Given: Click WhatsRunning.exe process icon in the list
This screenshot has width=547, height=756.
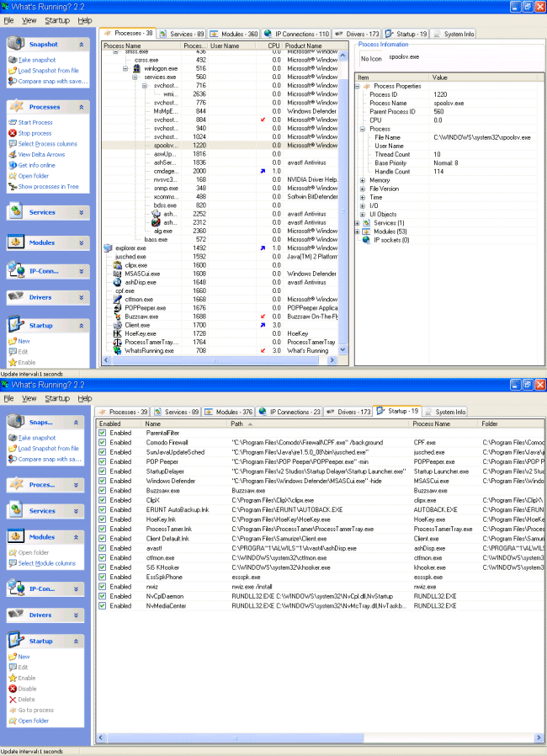Looking at the screenshot, I should tap(117, 350).
